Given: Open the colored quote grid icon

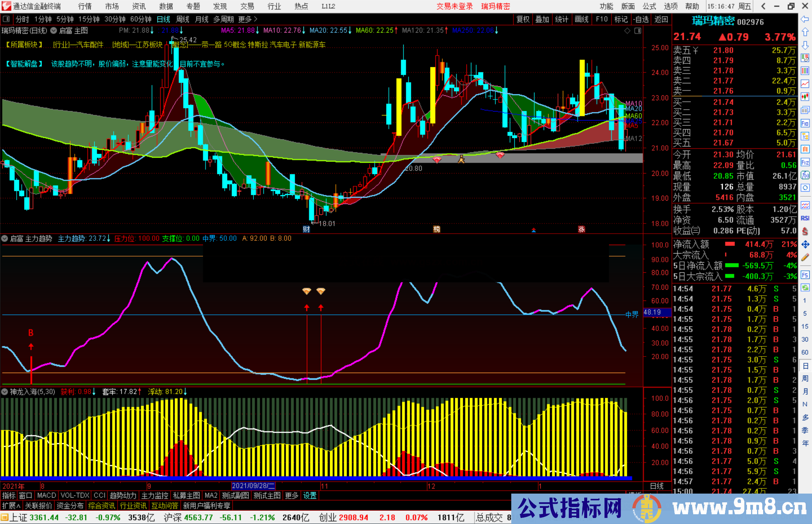Looking at the screenshot, I should [805, 71].
